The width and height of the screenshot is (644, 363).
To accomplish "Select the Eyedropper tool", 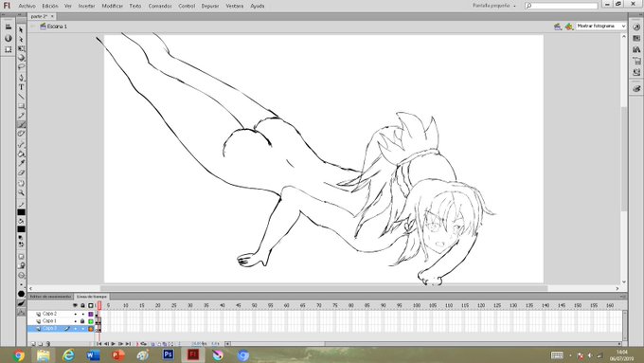I will tap(22, 163).
